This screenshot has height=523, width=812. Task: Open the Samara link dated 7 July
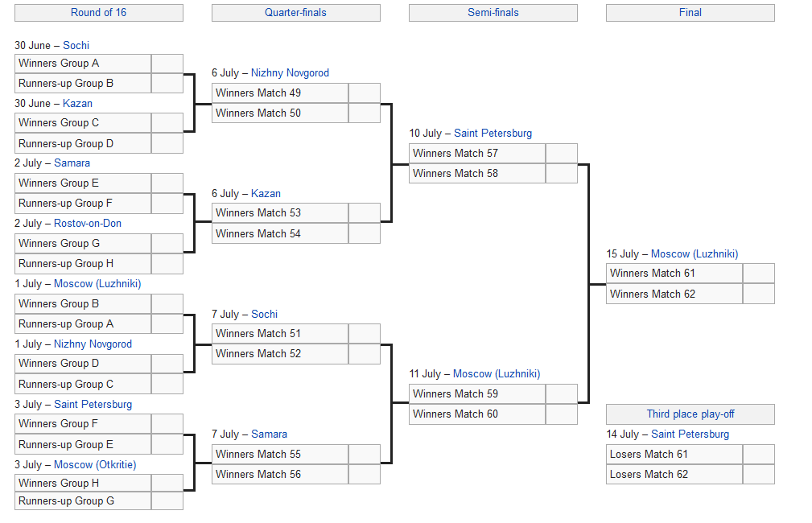click(269, 434)
